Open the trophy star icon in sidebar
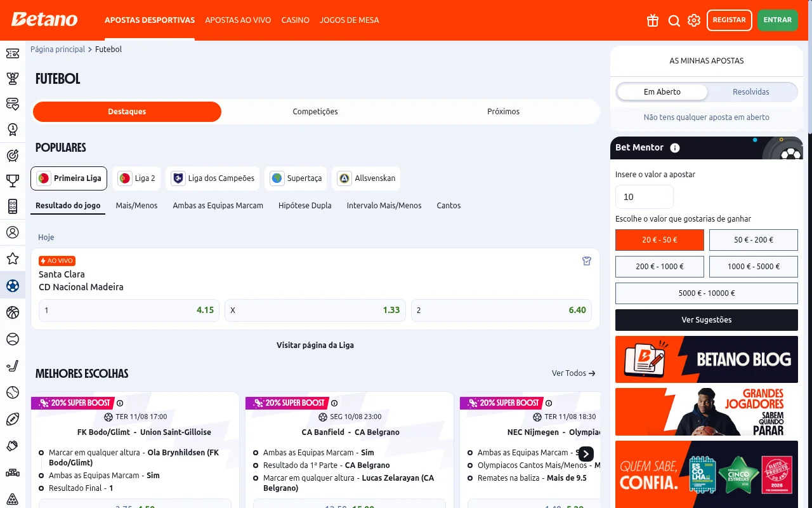Screen dimensions: 812x508 [13, 79]
